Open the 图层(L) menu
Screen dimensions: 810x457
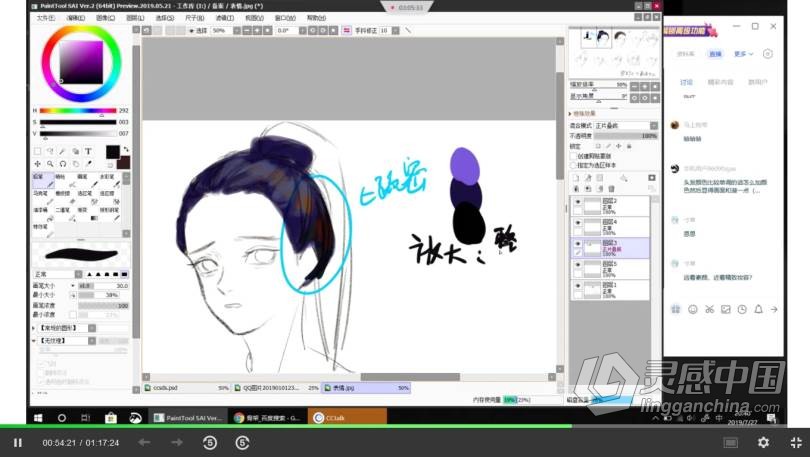click(x=135, y=18)
